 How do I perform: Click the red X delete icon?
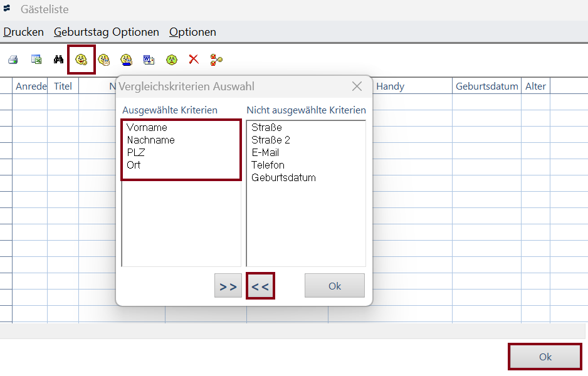tap(194, 60)
